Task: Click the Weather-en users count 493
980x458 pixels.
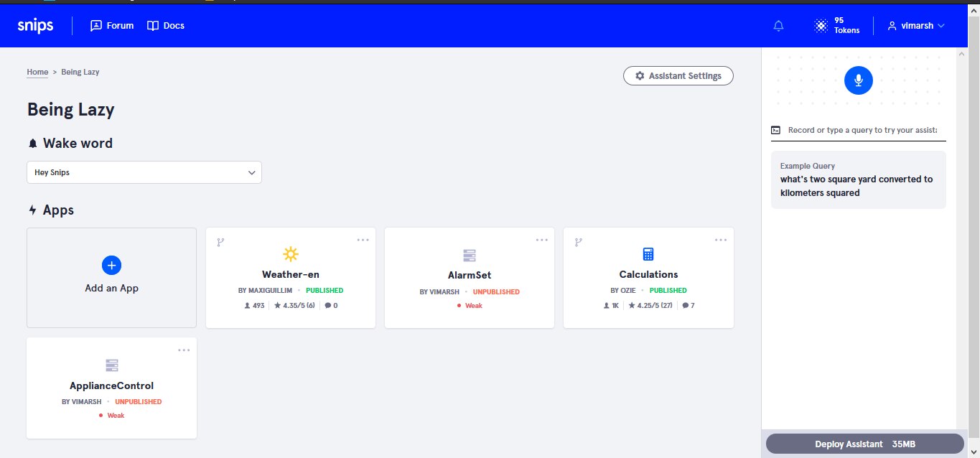Action: pyautogui.click(x=255, y=306)
